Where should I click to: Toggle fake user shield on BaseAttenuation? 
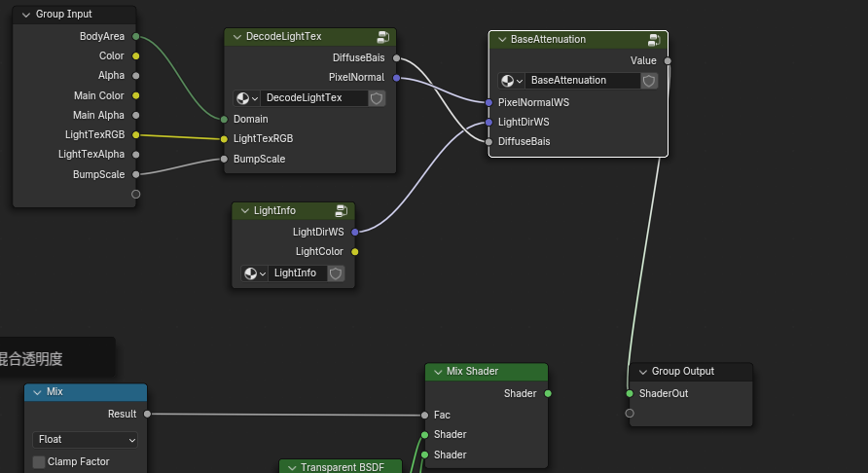[x=649, y=81]
